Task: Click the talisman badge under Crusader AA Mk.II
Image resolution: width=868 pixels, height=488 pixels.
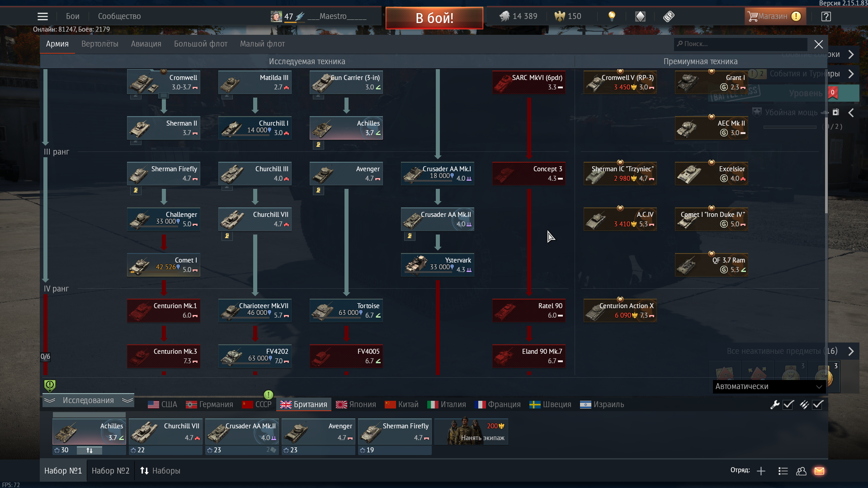Action: coord(410,236)
